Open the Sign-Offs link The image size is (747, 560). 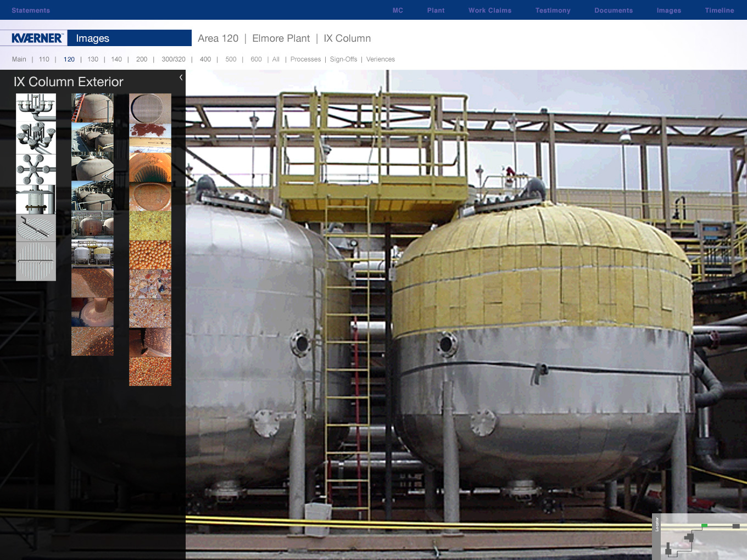coord(343,59)
